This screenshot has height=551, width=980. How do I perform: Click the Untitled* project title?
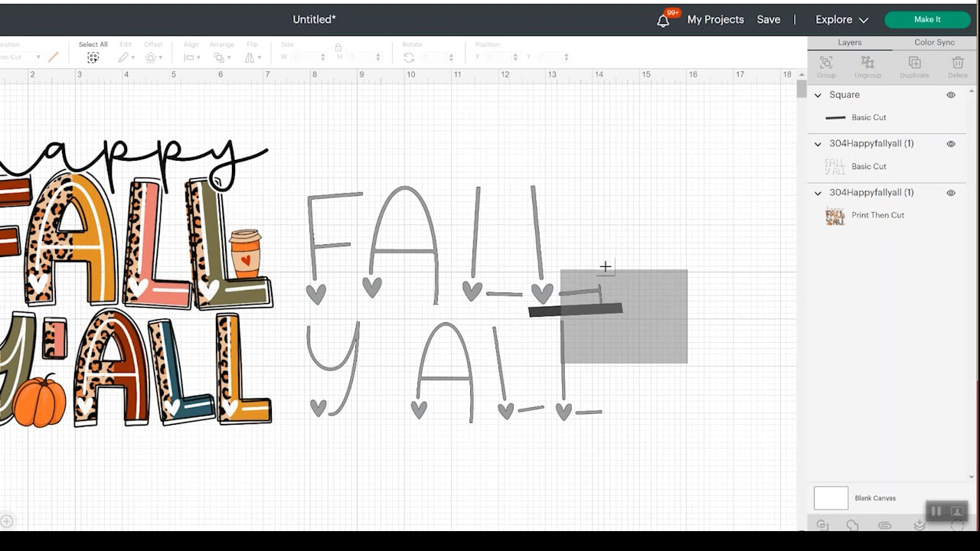pos(314,20)
